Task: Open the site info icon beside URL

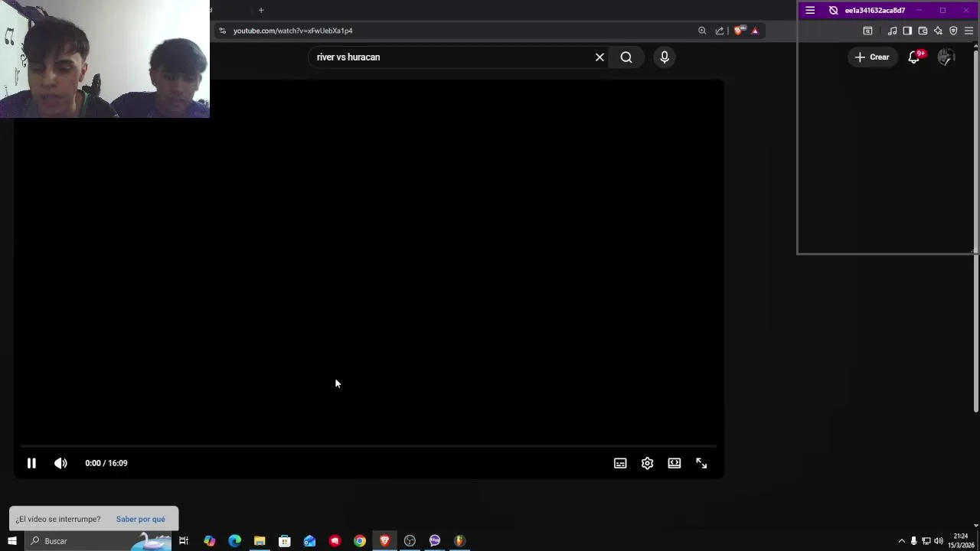Action: [222, 31]
